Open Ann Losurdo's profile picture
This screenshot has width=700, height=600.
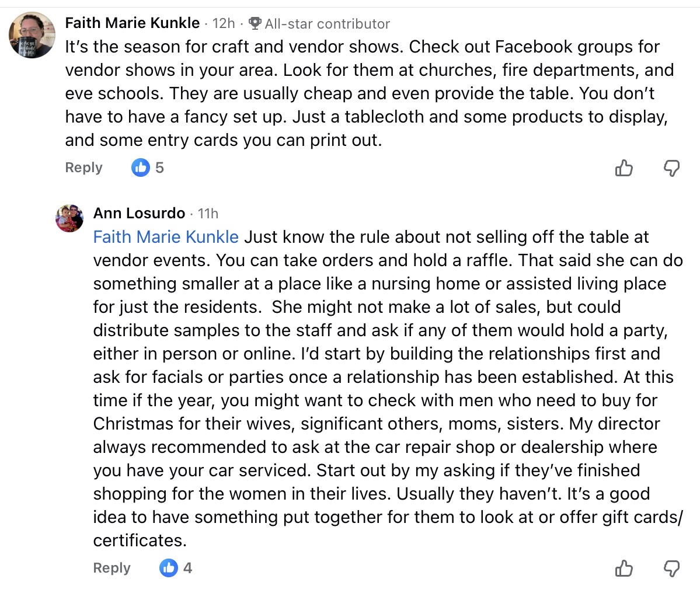point(69,218)
